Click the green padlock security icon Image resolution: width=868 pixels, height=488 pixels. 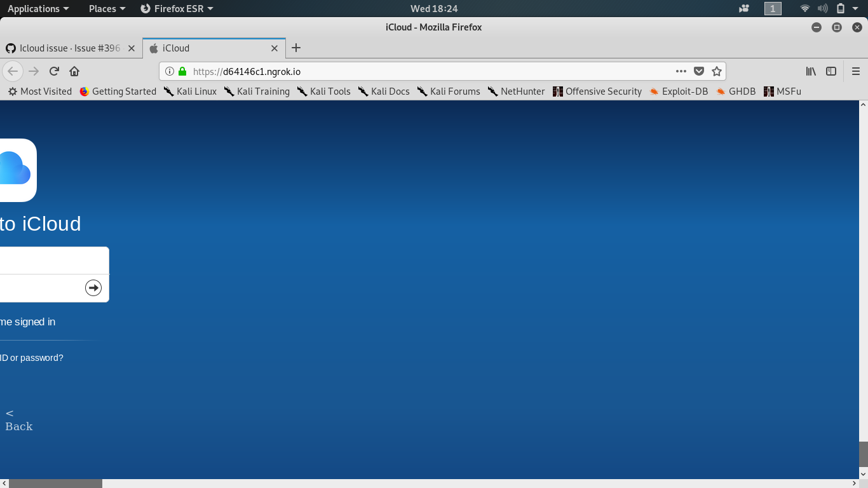coord(183,71)
